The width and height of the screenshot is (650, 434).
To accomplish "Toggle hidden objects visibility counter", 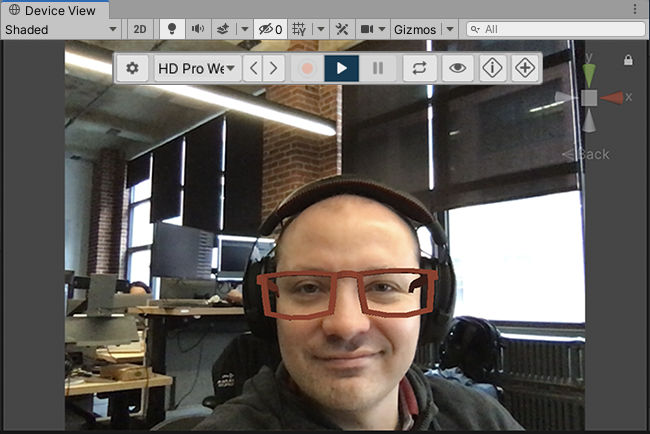I will click(270, 29).
